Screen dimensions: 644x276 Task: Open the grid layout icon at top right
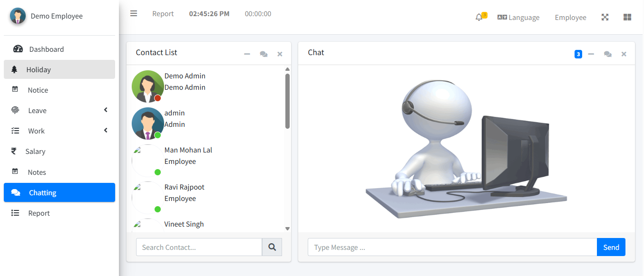click(627, 17)
